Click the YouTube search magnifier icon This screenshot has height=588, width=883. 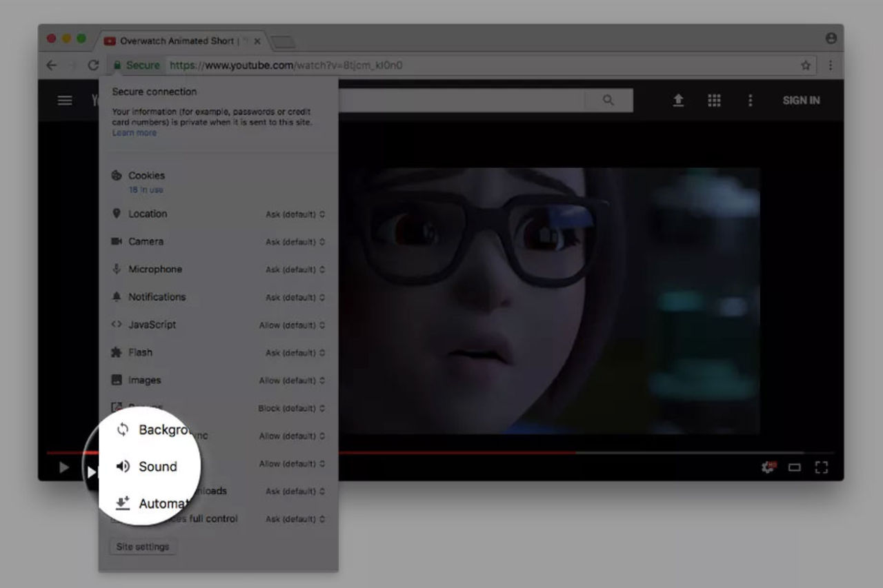pyautogui.click(x=608, y=100)
